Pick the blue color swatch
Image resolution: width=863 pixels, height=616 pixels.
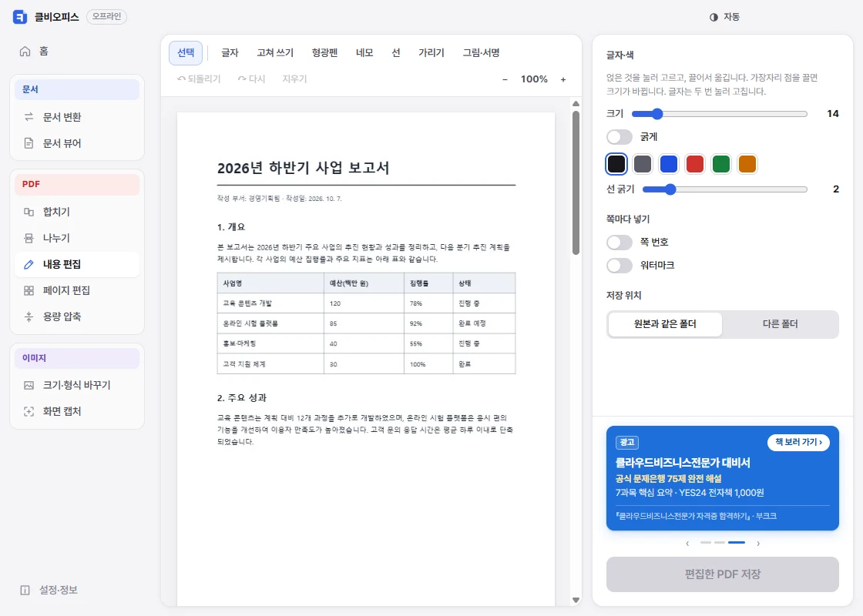click(669, 164)
